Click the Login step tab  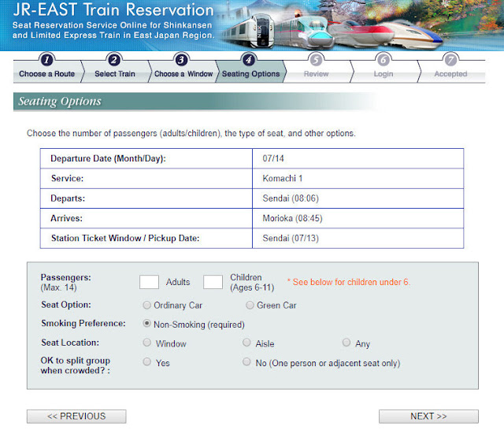coord(384,73)
